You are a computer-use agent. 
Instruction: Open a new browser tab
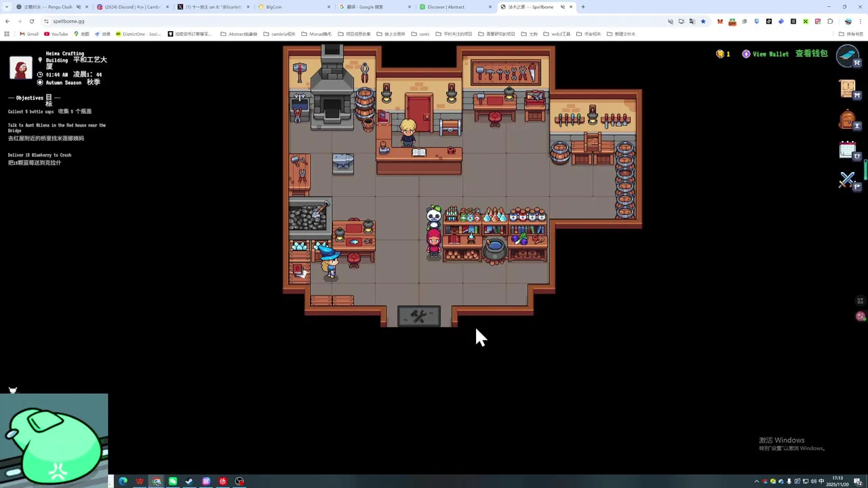(583, 7)
